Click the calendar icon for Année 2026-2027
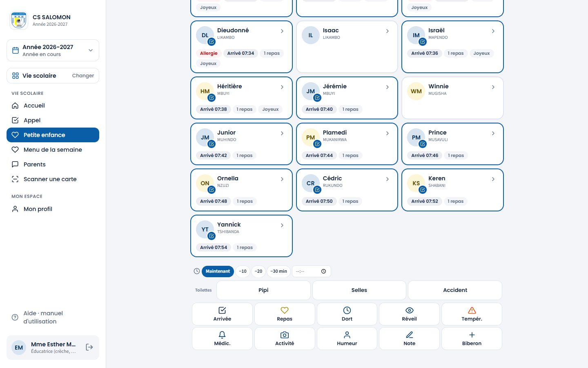588x368 pixels. click(x=16, y=50)
